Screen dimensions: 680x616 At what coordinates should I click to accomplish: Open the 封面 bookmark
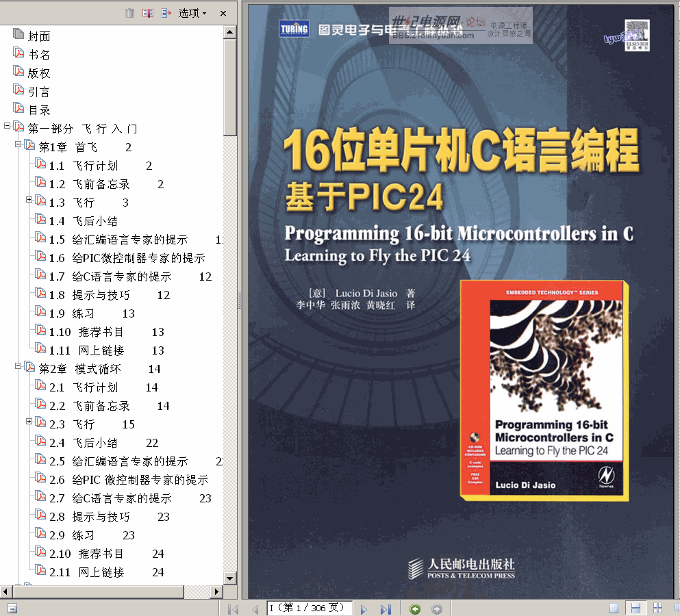coord(39,36)
